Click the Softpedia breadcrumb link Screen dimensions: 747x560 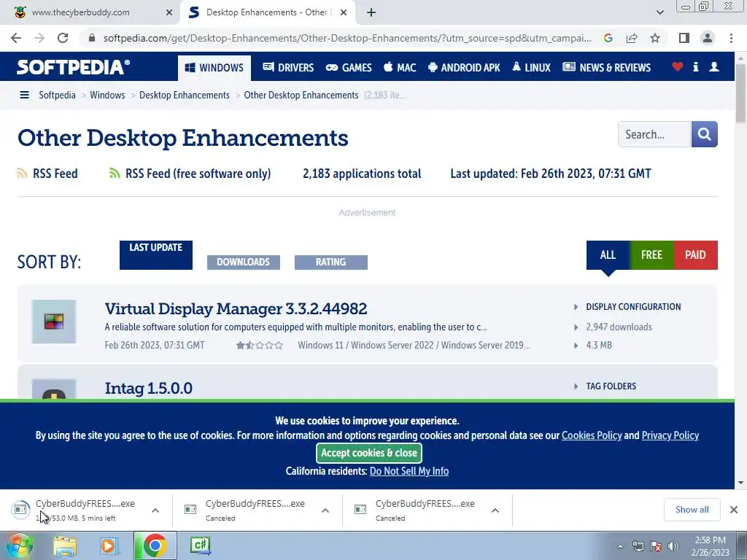point(57,96)
